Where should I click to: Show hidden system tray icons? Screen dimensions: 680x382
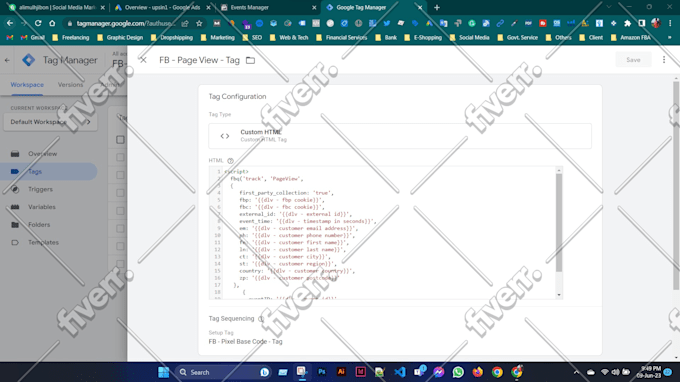(x=576, y=372)
